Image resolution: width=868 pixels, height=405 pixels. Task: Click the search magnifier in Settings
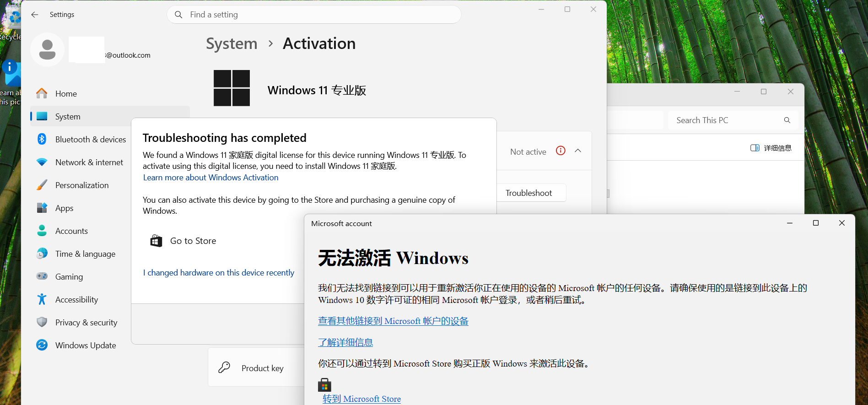[178, 15]
